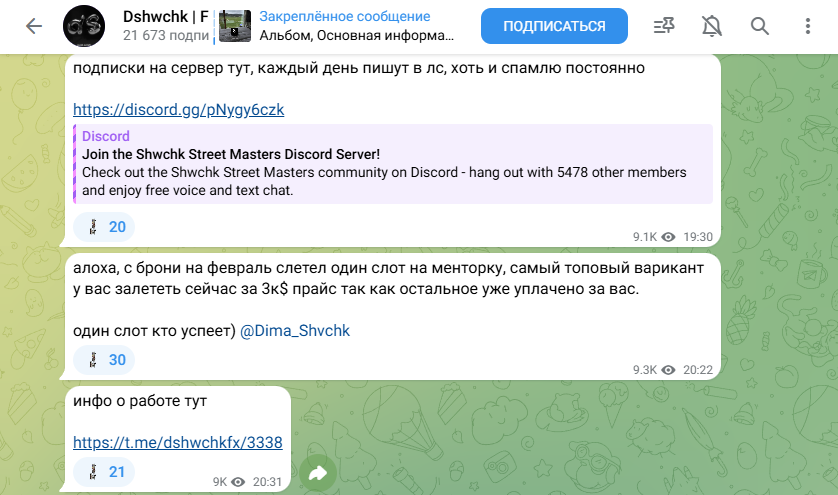838x495 pixels.
Task: Open the Dshwchk channel avatar
Action: [84, 26]
